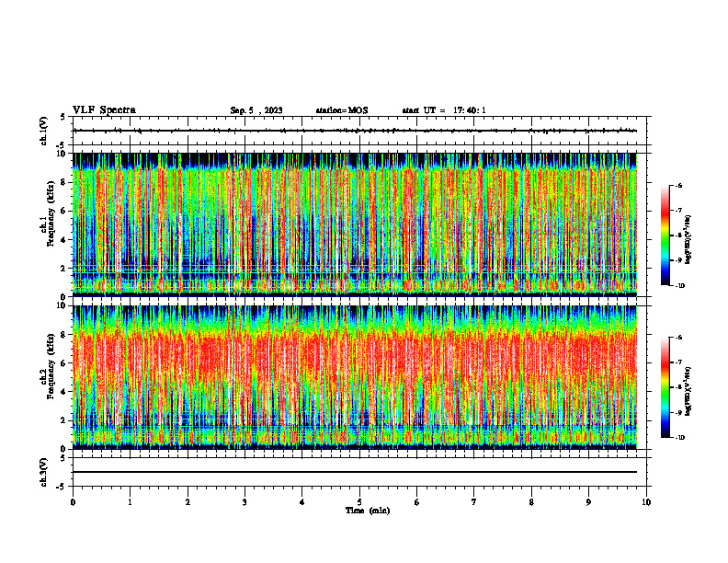Click the ch.1 frequency tick label "4"
The width and height of the screenshot is (728, 563).
tap(64, 240)
